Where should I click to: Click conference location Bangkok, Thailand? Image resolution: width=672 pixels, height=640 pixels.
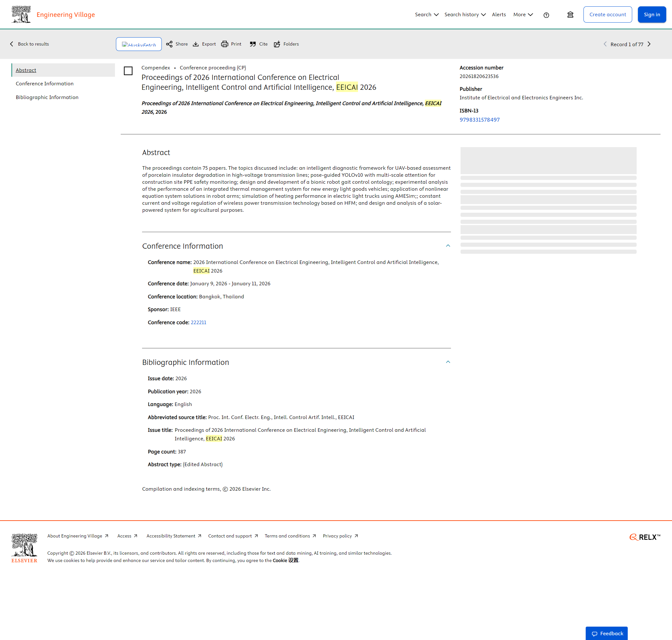[221, 296]
